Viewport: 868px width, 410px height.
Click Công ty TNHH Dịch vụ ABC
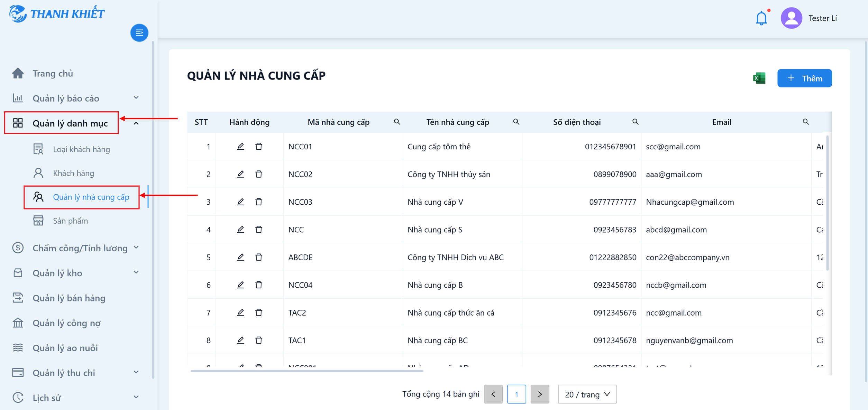pyautogui.click(x=455, y=257)
